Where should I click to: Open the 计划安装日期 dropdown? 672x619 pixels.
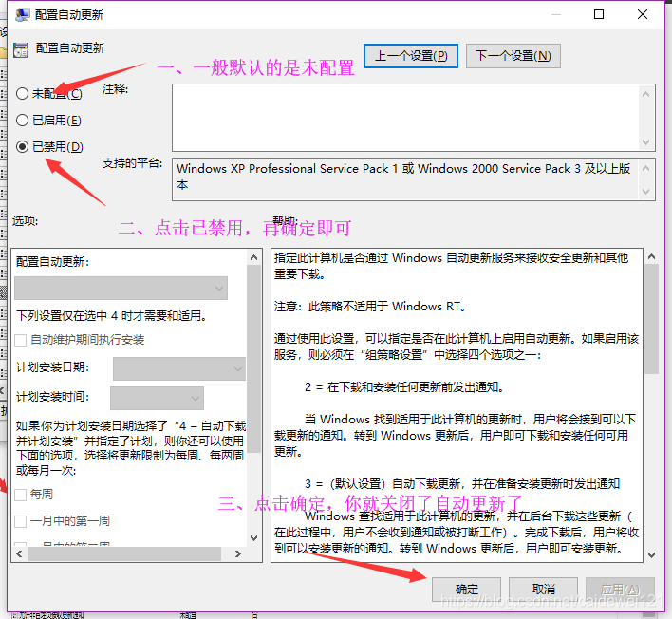pyautogui.click(x=179, y=368)
